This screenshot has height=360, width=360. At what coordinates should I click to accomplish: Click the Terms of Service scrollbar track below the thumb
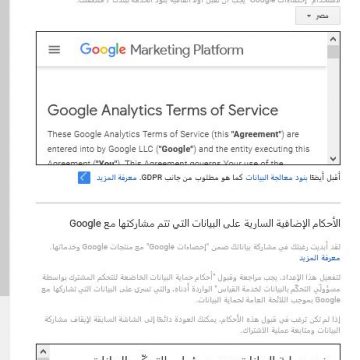pyautogui.click(x=333, y=106)
